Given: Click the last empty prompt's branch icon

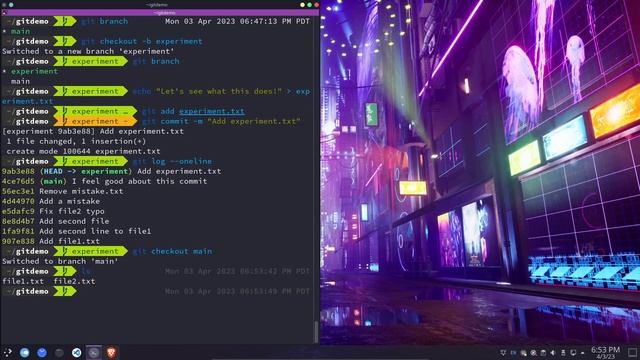Looking at the screenshot, I should (64, 291).
